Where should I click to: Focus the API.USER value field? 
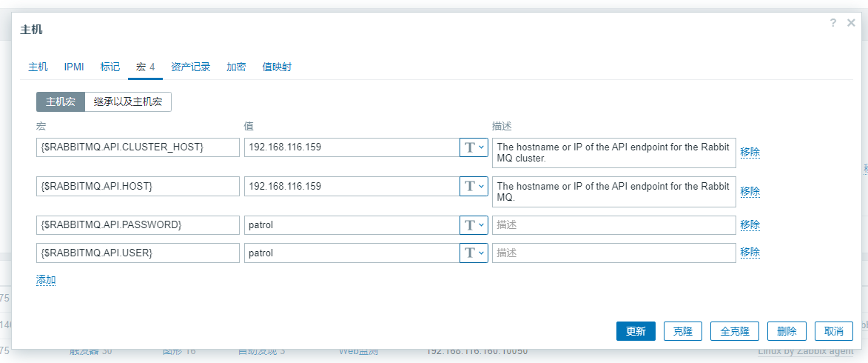(x=352, y=253)
